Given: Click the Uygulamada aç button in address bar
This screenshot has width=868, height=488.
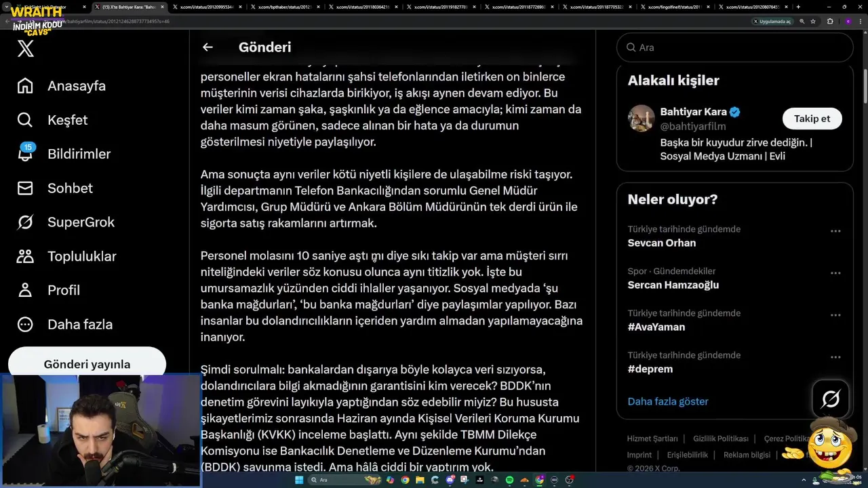Looking at the screenshot, I should tap(772, 21).
